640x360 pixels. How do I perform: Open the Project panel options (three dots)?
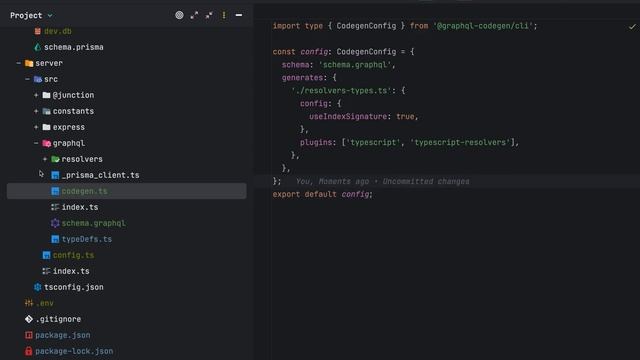tap(224, 15)
